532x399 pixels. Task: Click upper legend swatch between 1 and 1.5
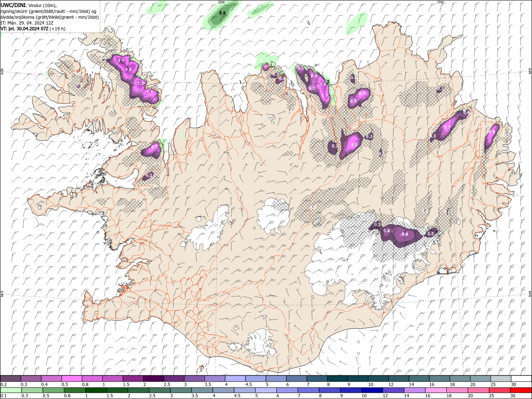[112, 379]
